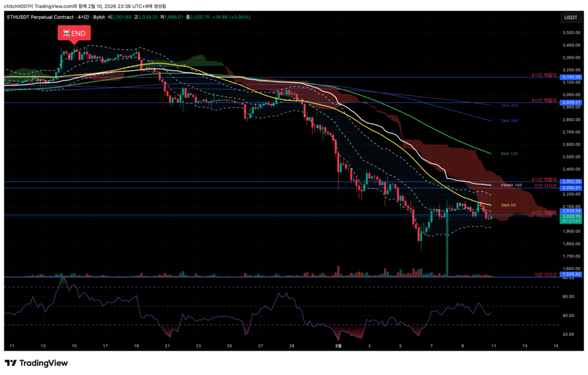Click the 1,535.43 support price tag

coord(570,275)
